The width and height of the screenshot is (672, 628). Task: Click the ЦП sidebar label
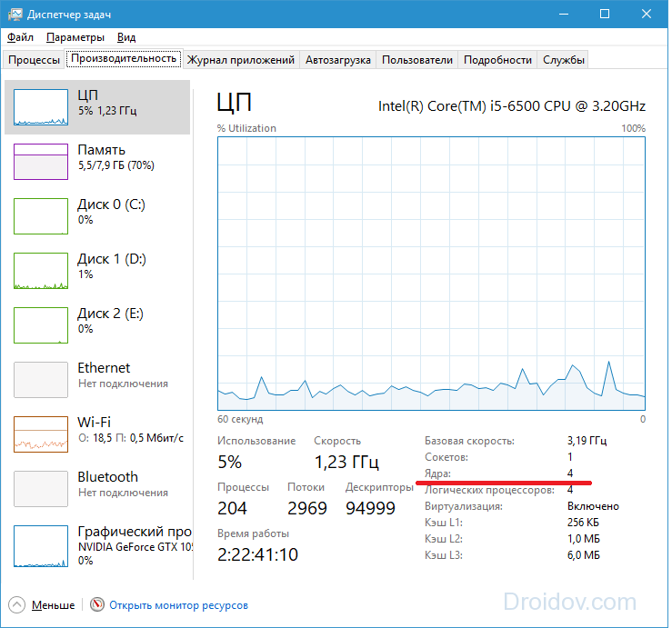coord(88,95)
